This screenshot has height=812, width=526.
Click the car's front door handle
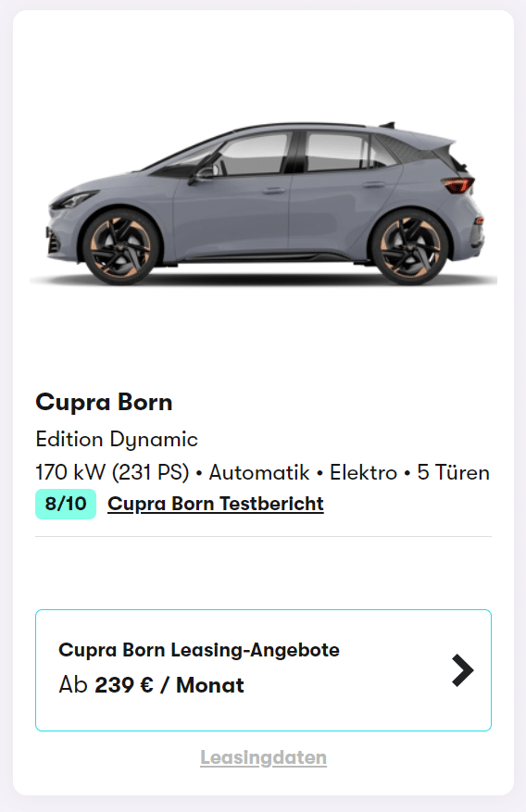273,191
